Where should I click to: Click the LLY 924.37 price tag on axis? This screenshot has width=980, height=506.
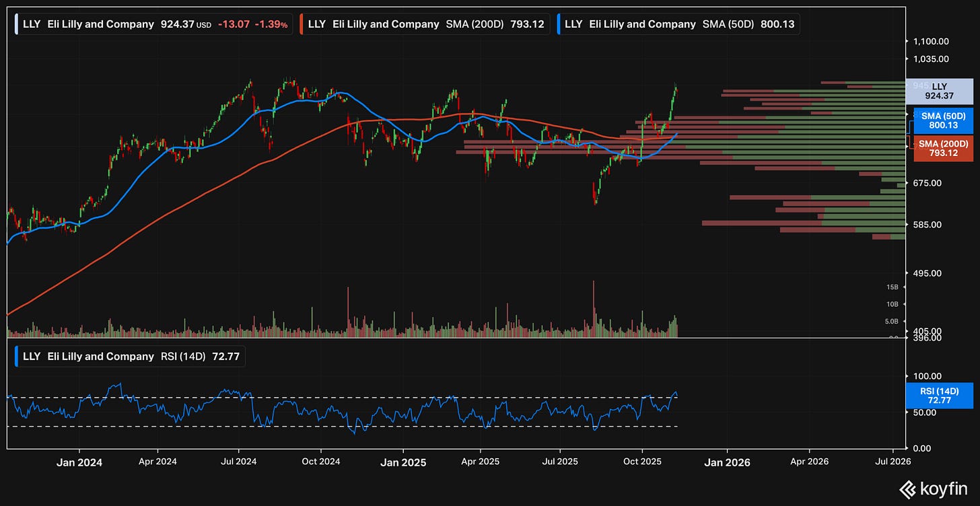pos(940,92)
